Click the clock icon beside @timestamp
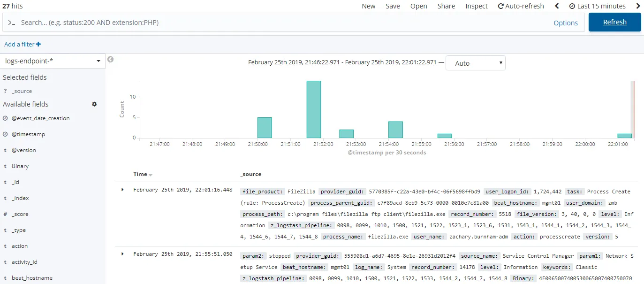 pyautogui.click(x=5, y=134)
